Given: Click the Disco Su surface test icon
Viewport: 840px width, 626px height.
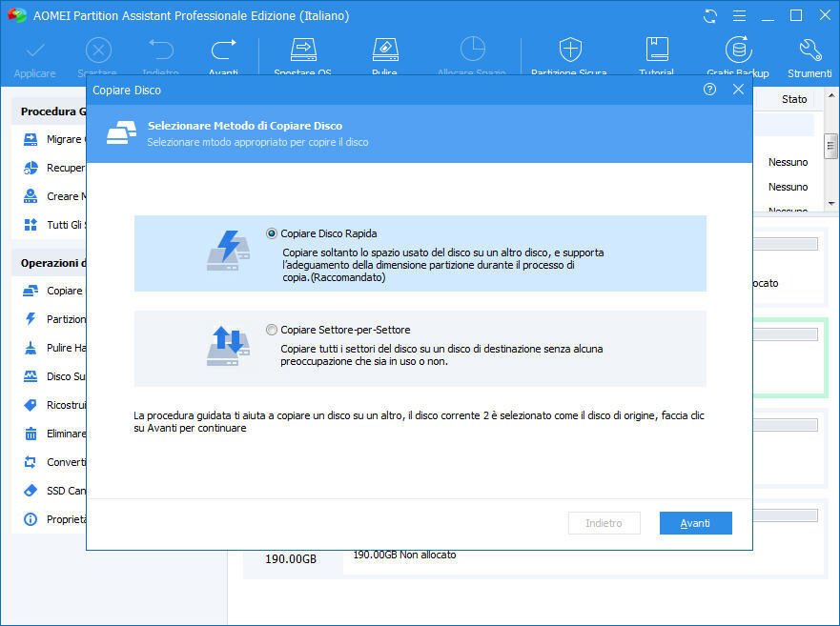Looking at the screenshot, I should point(31,376).
